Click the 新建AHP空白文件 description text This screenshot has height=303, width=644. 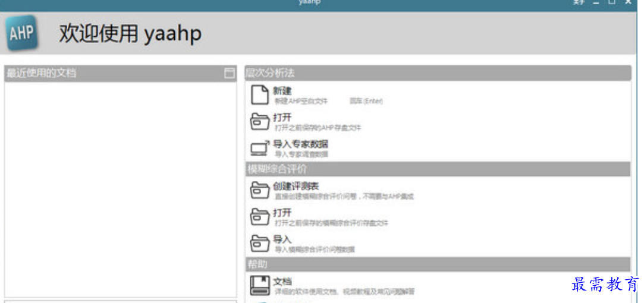301,101
